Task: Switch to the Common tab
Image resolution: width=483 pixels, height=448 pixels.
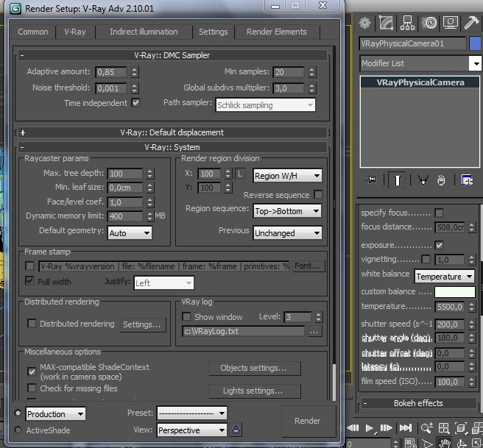Action: click(x=33, y=32)
